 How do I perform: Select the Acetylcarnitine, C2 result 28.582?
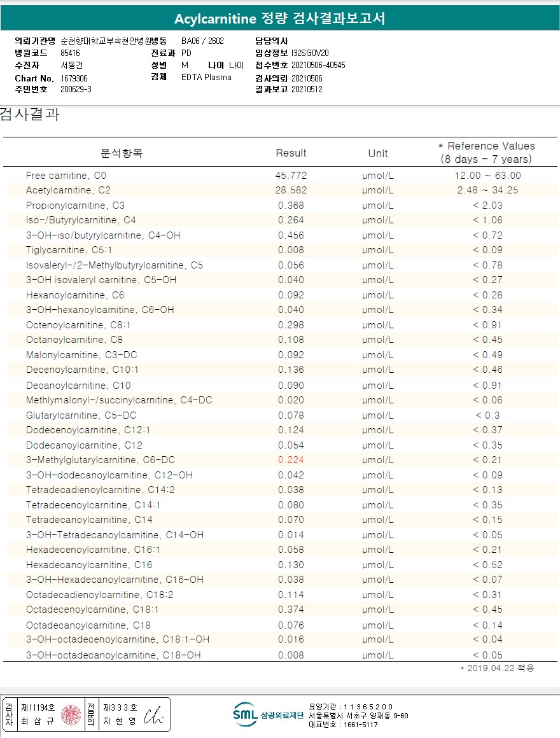(291, 190)
